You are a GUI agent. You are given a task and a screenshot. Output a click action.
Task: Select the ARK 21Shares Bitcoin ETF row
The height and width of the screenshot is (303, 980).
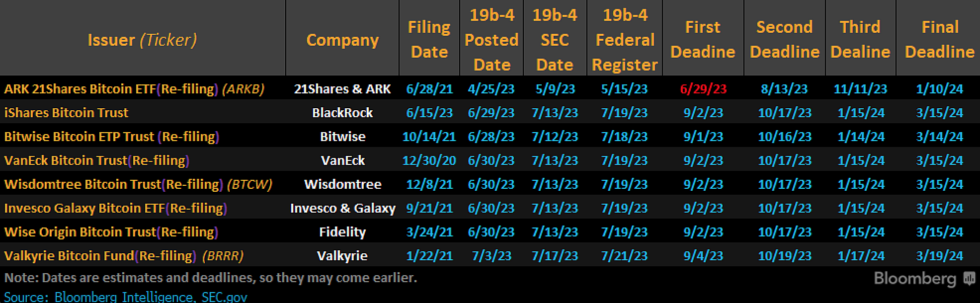490,88
